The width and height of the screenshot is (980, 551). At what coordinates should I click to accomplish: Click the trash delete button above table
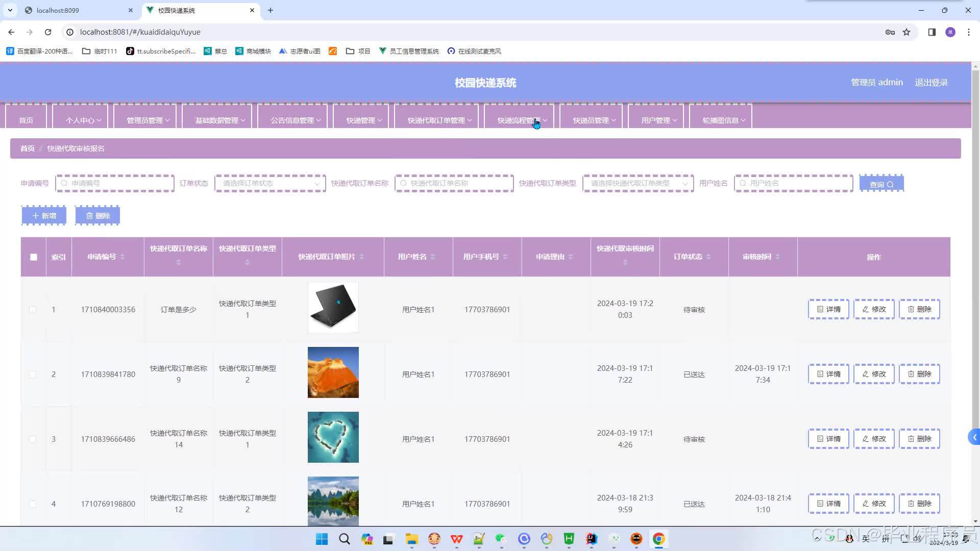(97, 216)
